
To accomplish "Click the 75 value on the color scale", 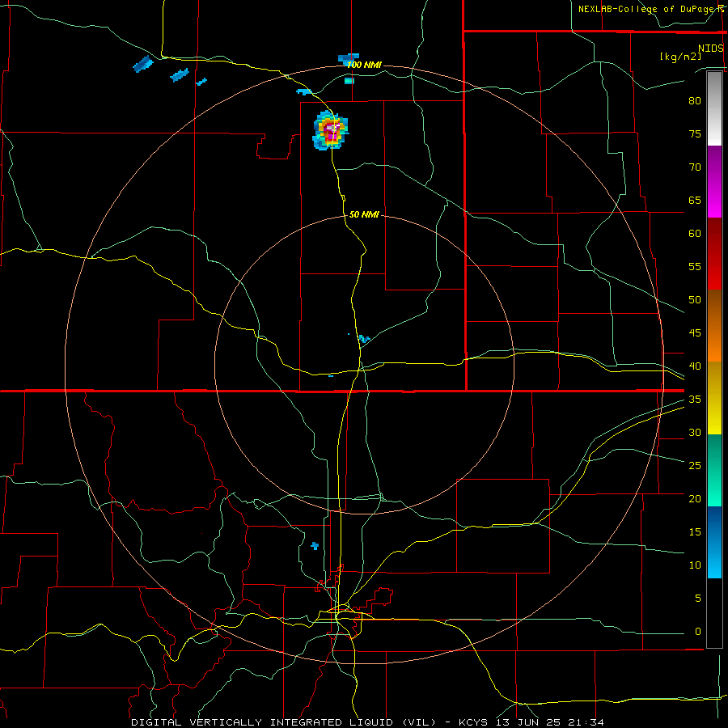I will click(695, 133).
